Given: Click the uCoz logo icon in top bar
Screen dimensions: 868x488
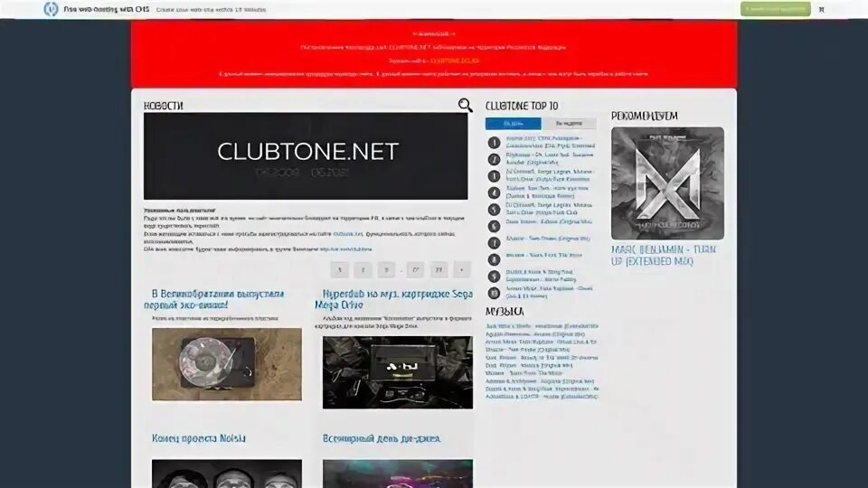Looking at the screenshot, I should [51, 9].
